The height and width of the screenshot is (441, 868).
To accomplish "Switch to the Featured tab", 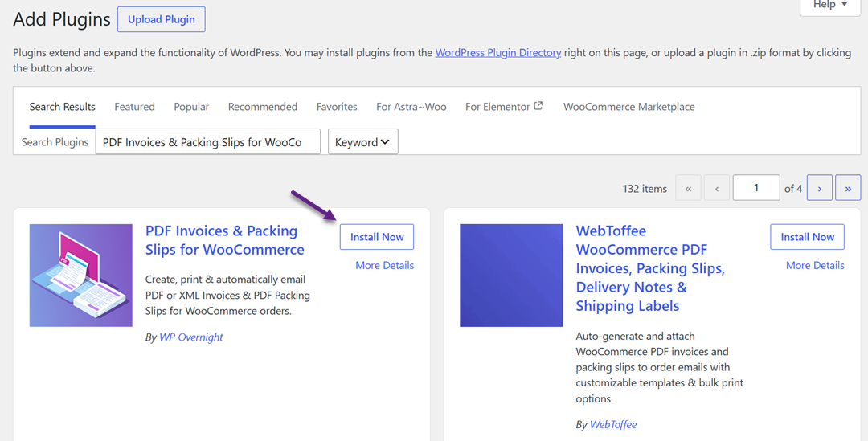I will pos(134,107).
